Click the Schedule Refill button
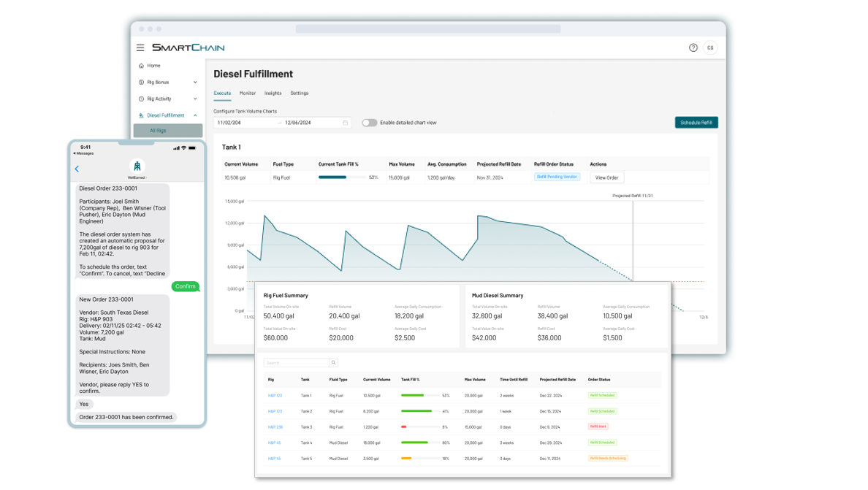Image resolution: width=868 pixels, height=490 pixels. [x=696, y=123]
